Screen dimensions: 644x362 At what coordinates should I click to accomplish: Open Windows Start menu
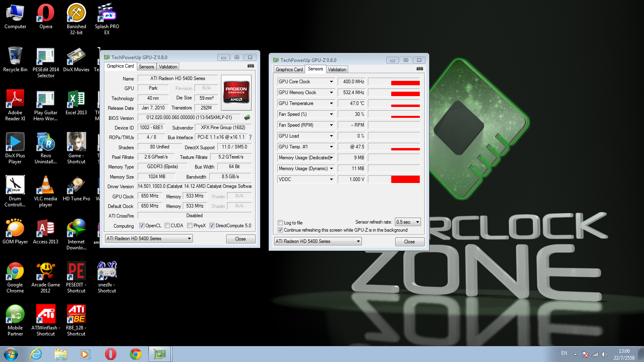[11, 354]
